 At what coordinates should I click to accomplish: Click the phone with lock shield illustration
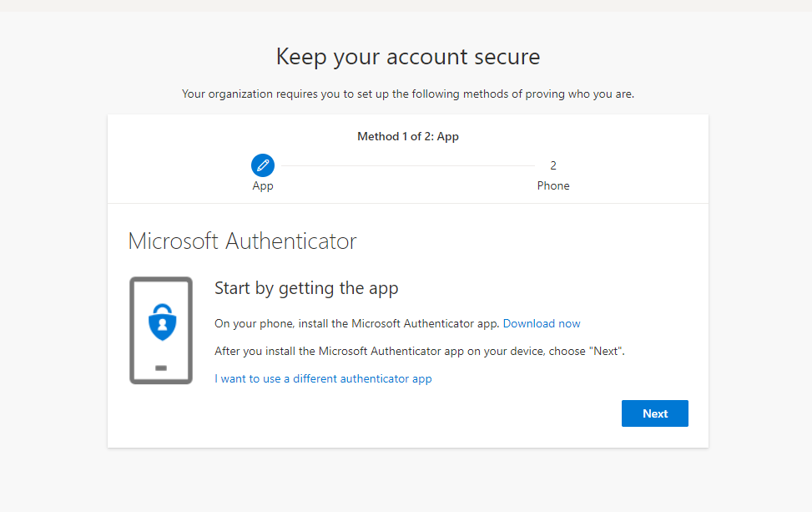[x=161, y=330]
